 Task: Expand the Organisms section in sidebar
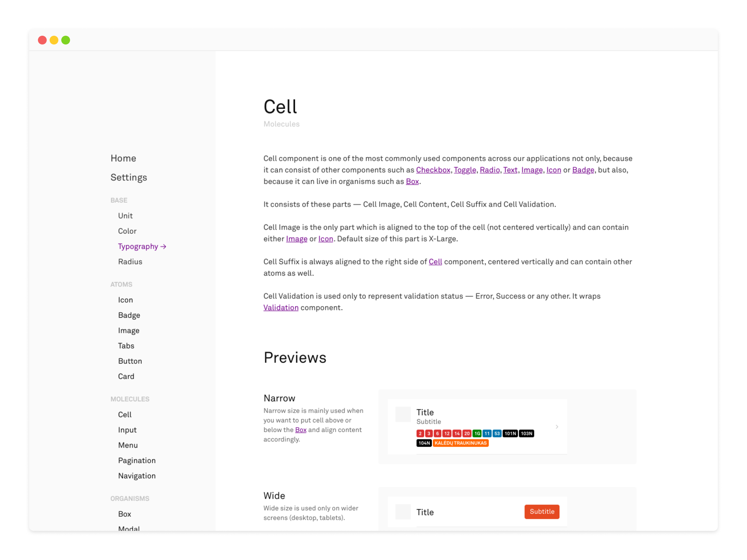coord(130,499)
